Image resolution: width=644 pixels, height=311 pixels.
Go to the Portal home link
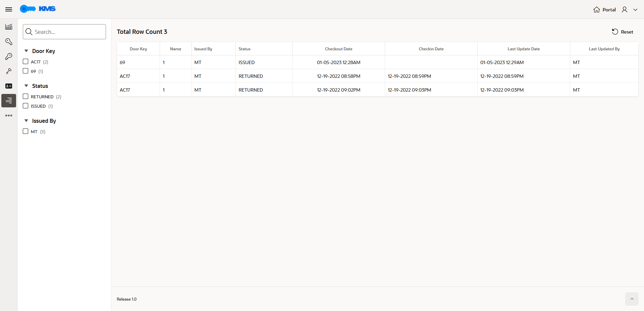604,9
